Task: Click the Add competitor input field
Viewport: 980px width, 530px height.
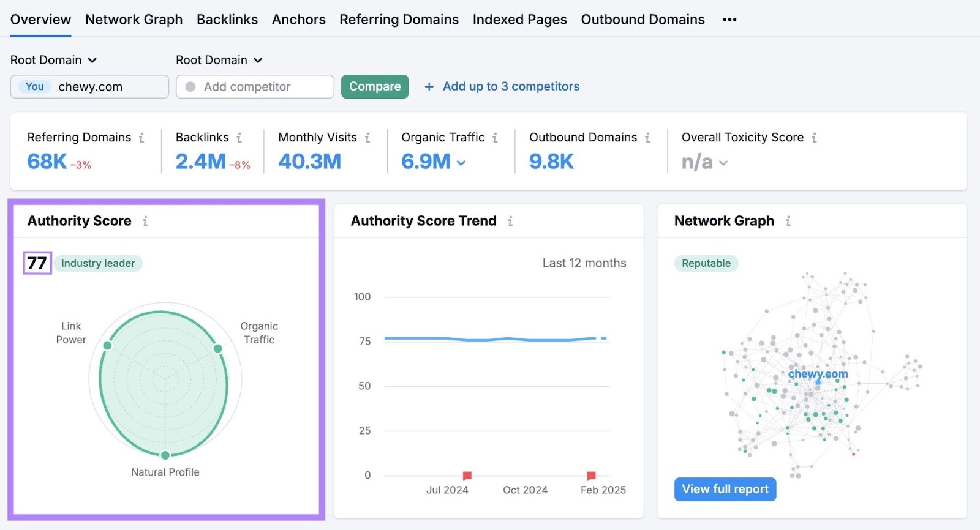Action: pyautogui.click(x=255, y=87)
